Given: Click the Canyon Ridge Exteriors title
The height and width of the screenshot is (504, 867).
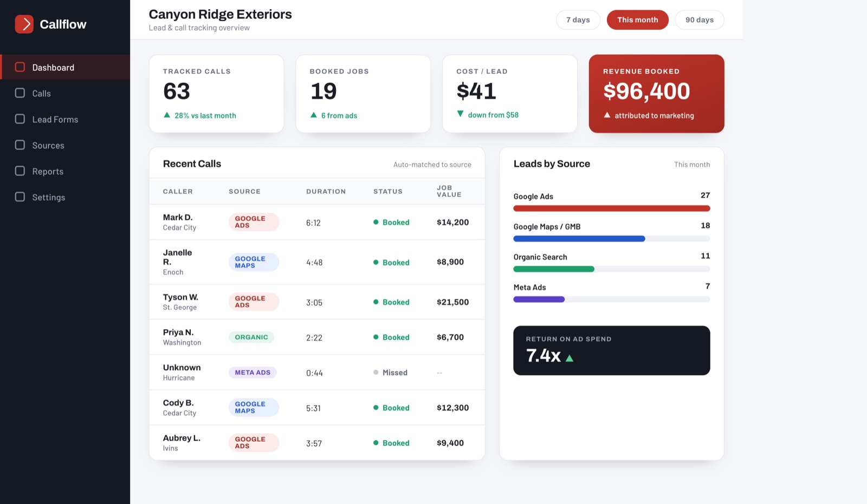Looking at the screenshot, I should tap(221, 14).
